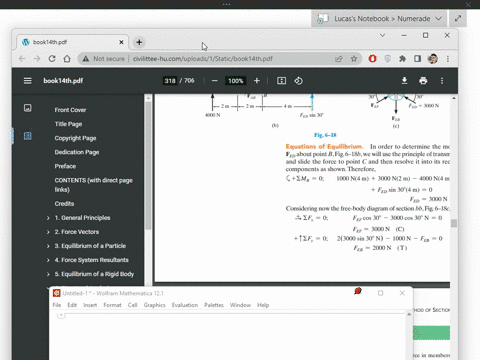Image resolution: width=480 pixels, height=360 pixels.
Task: Click the Mathematica notebook add-cell plus icon
Action: [61, 315]
